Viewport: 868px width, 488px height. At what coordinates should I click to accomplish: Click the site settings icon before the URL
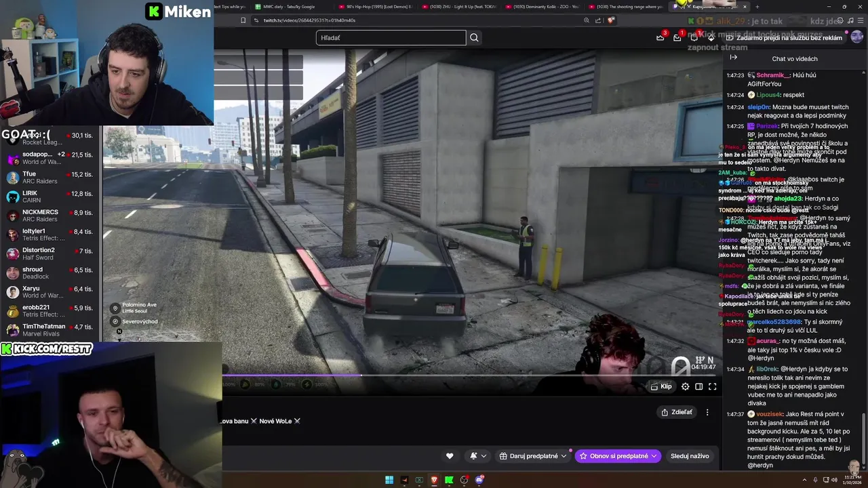(x=256, y=20)
